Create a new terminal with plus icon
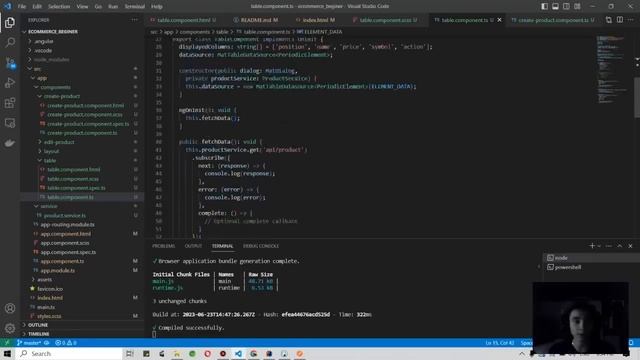This screenshot has height=360, width=640. 592,246
